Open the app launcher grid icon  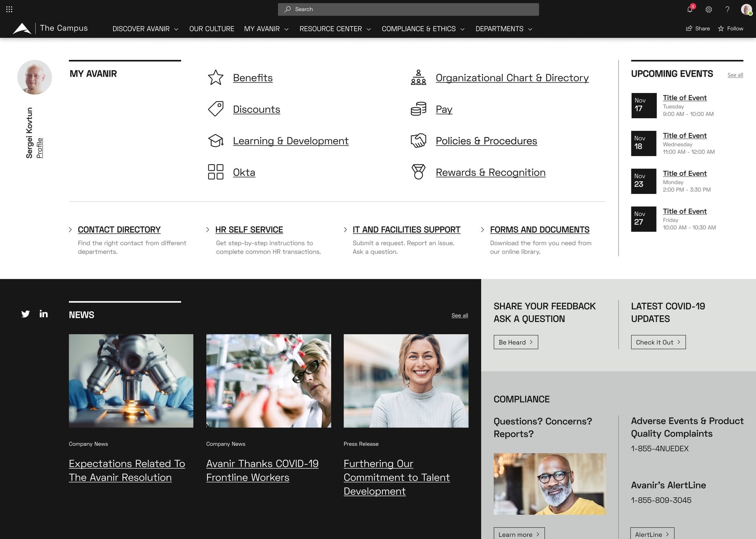point(9,9)
